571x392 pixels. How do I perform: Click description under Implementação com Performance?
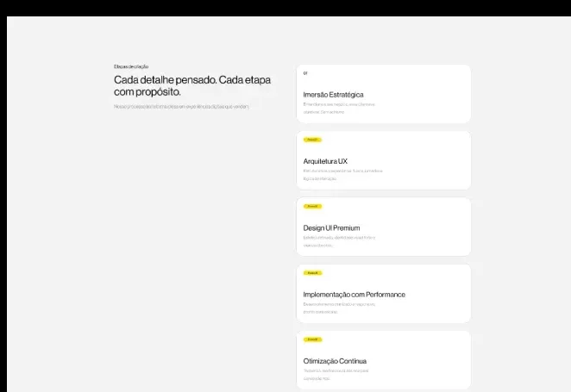pyautogui.click(x=339, y=308)
